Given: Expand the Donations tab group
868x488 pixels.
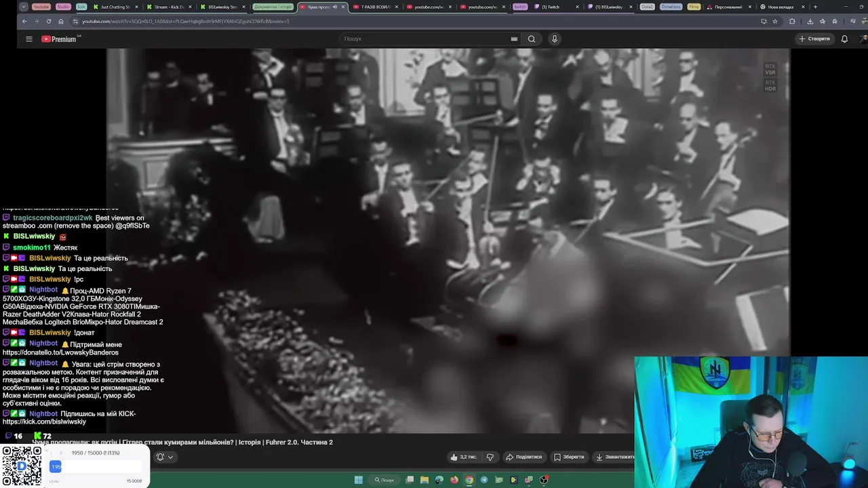Looking at the screenshot, I should click(x=671, y=7).
